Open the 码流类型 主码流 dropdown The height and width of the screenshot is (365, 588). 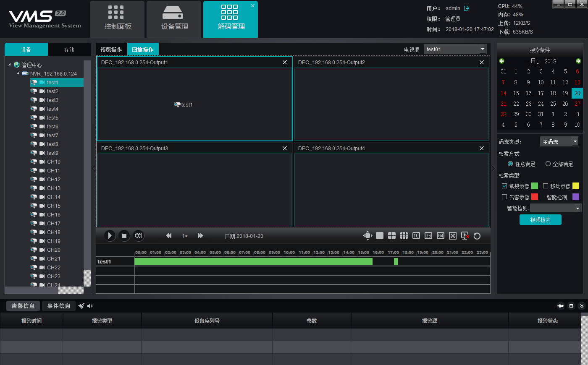tap(559, 142)
